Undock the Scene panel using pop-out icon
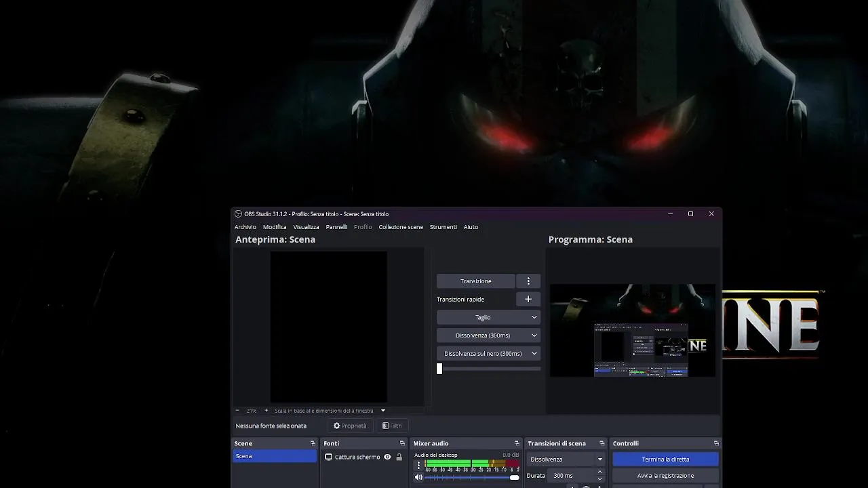 [313, 443]
